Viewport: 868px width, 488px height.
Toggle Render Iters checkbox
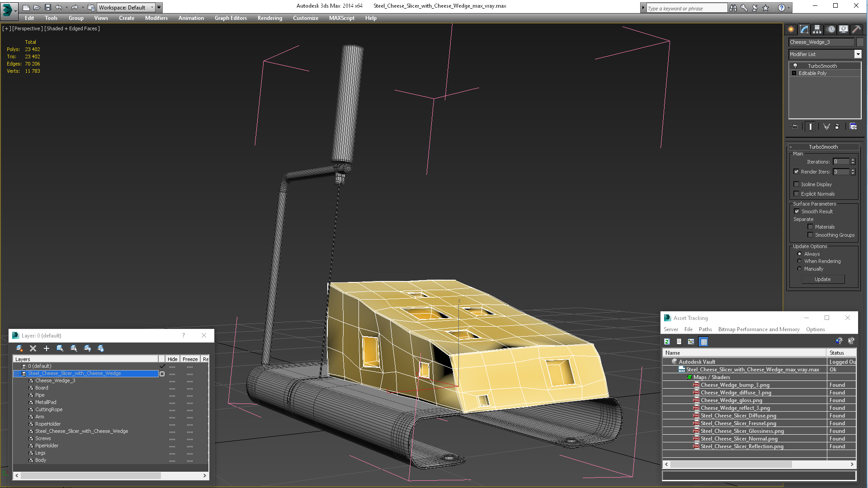(796, 172)
